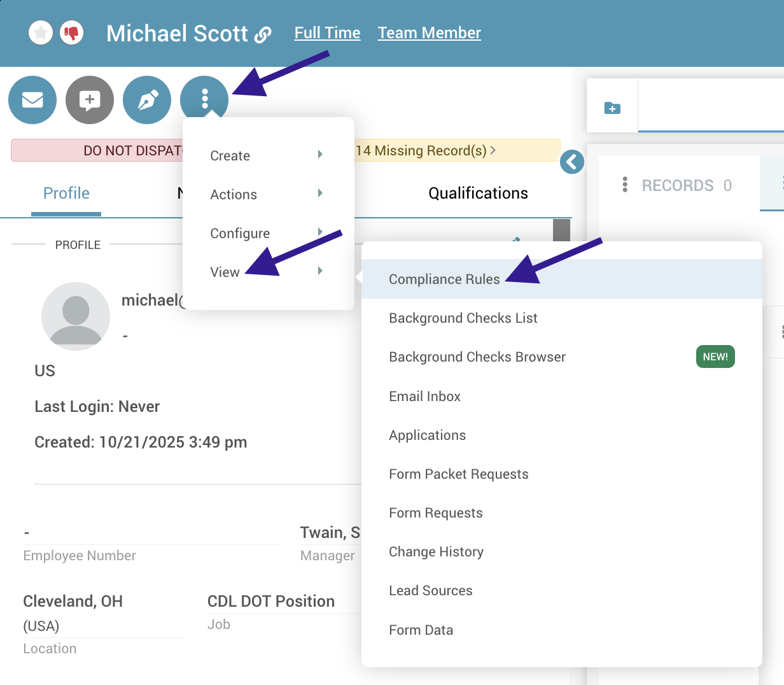The image size is (784, 685).
Task: Open Change History from the menu
Action: pyautogui.click(x=436, y=552)
